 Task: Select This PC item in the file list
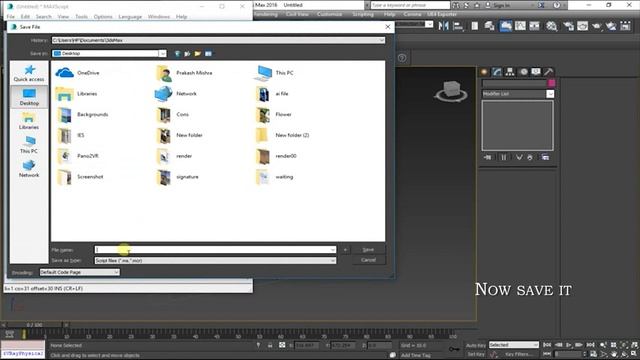(275, 73)
